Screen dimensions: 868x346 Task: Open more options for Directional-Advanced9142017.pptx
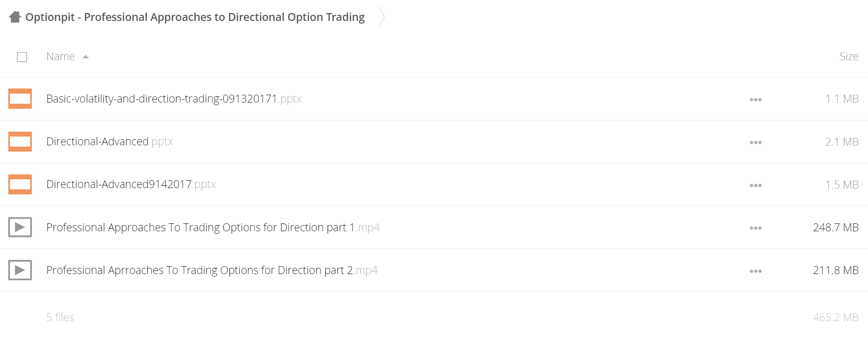[756, 185]
